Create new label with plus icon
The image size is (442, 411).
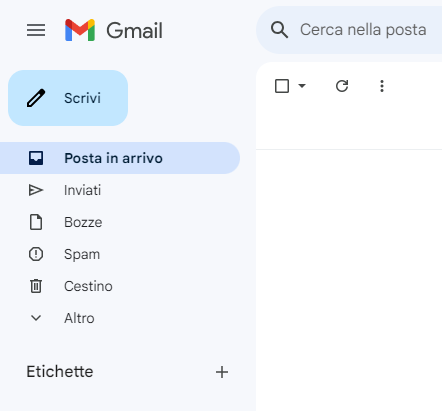point(222,372)
